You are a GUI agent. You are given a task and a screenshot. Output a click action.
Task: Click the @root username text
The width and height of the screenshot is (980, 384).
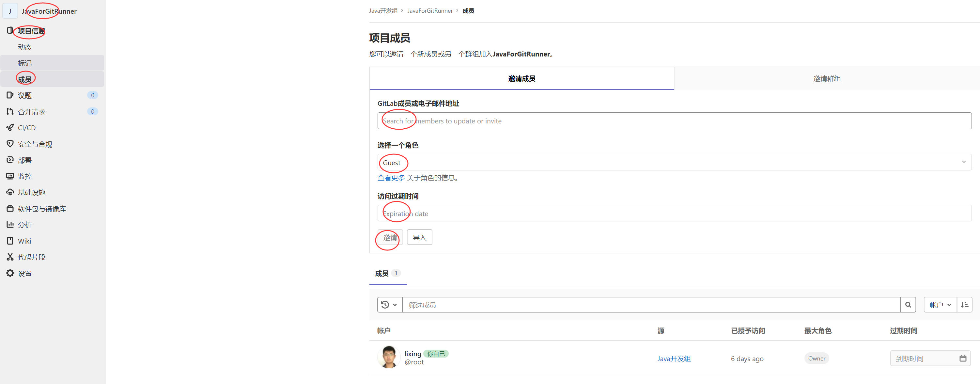click(x=414, y=362)
